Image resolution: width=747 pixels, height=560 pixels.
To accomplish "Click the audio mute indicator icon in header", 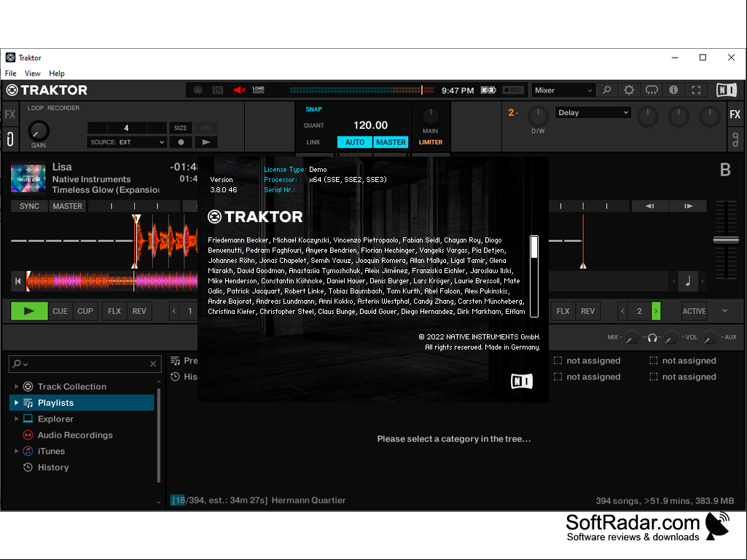I will tap(240, 90).
